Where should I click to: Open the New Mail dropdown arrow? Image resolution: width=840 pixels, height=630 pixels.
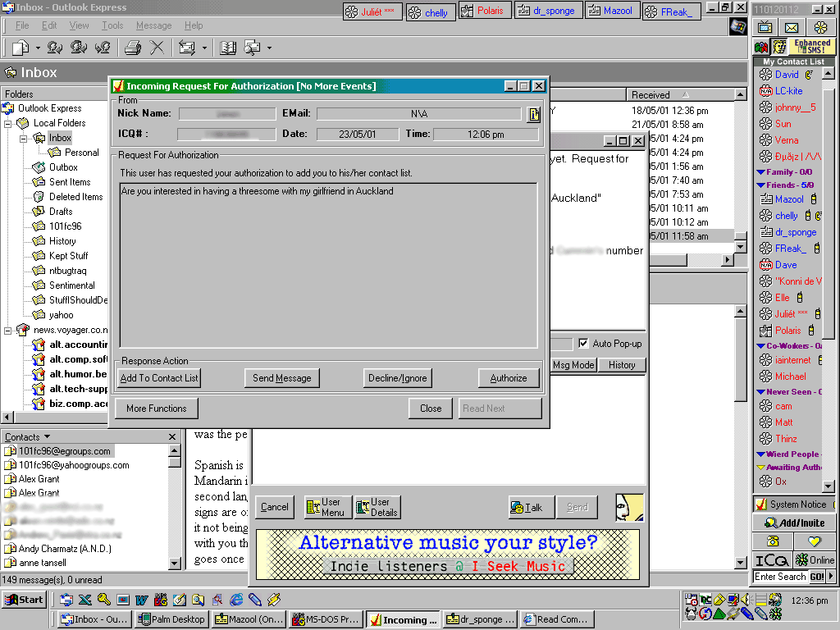pos(38,48)
